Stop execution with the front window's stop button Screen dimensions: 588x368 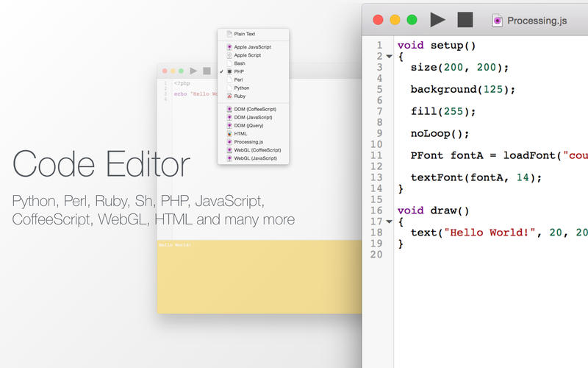click(465, 20)
